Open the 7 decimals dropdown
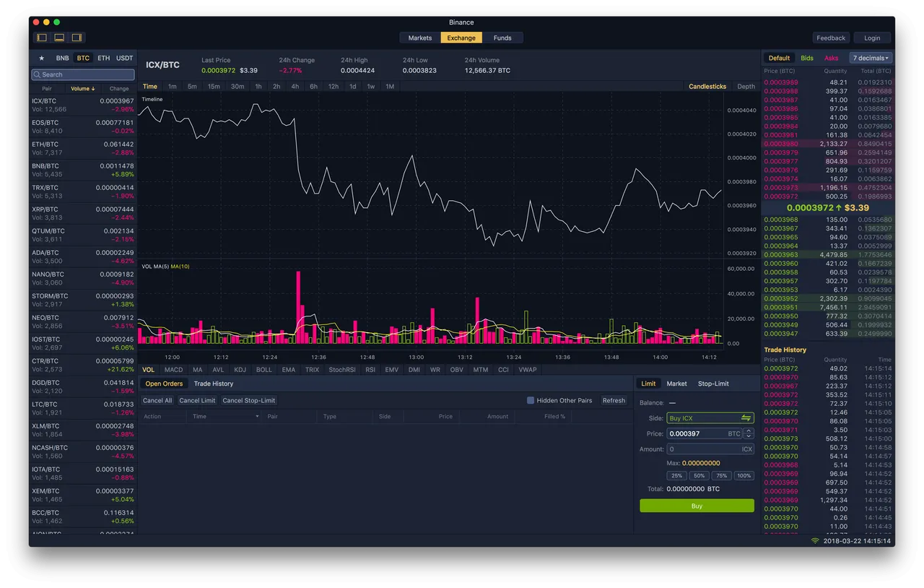This screenshot has width=924, height=588. click(x=871, y=58)
